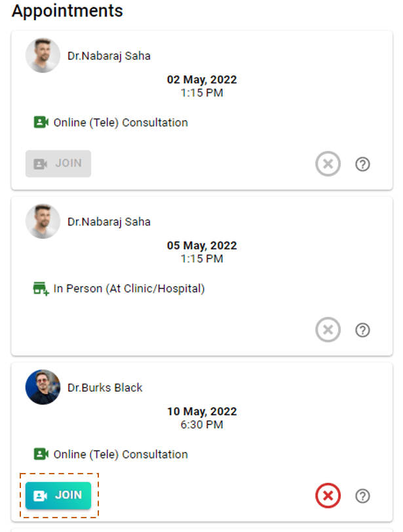Screen dimensions: 403x532
Task: Click the Appointments heading
Action: point(67,11)
